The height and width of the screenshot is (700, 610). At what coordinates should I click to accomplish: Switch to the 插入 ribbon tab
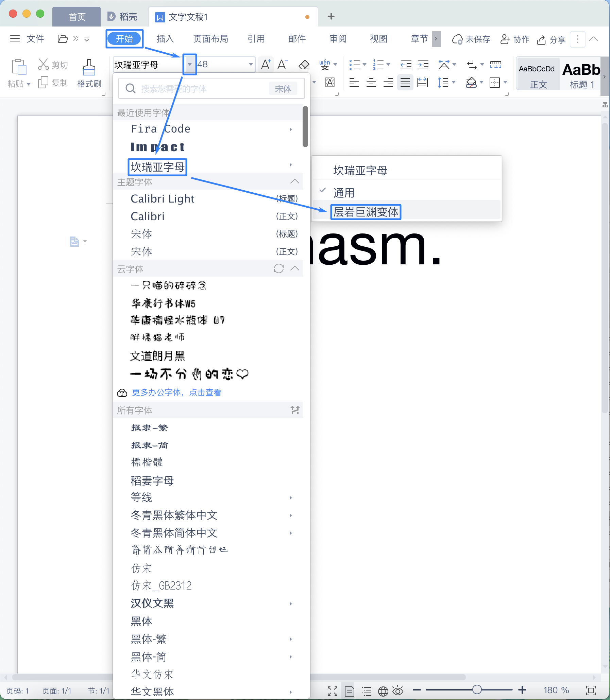(165, 39)
